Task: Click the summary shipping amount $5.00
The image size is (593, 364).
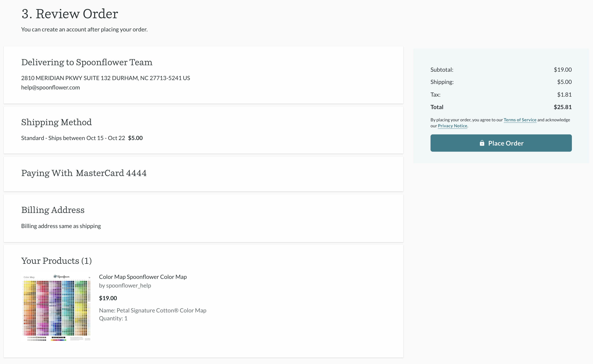Action: [564, 82]
